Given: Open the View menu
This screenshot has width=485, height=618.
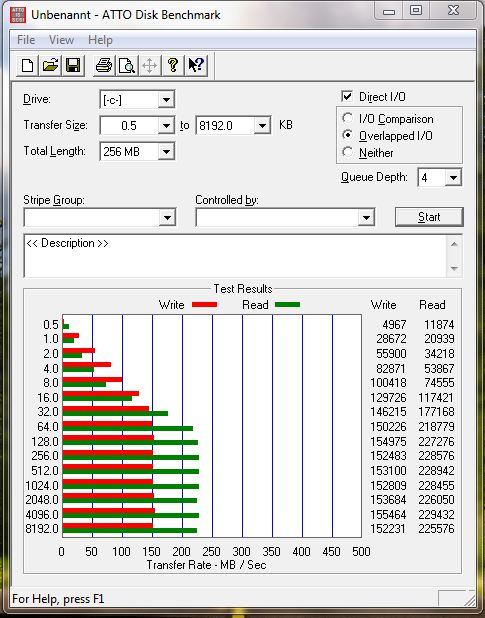Looking at the screenshot, I should pyautogui.click(x=61, y=40).
